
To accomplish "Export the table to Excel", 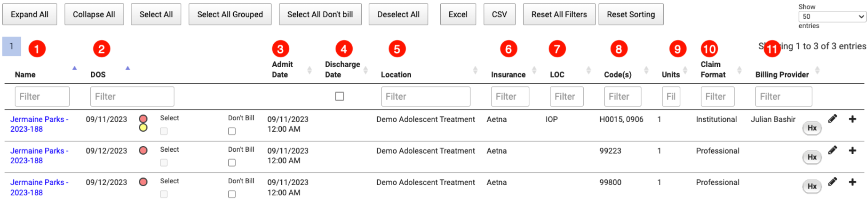I will tap(457, 15).
